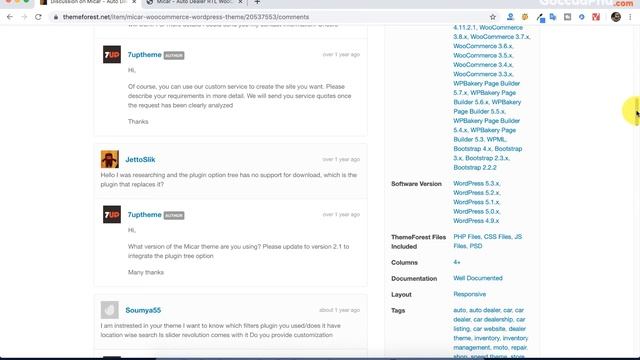Close the Discussion on Micar tab

click(134, 2)
